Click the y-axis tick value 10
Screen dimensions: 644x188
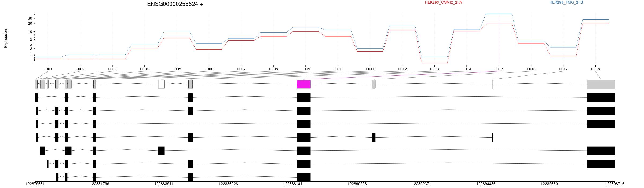point(30,32)
